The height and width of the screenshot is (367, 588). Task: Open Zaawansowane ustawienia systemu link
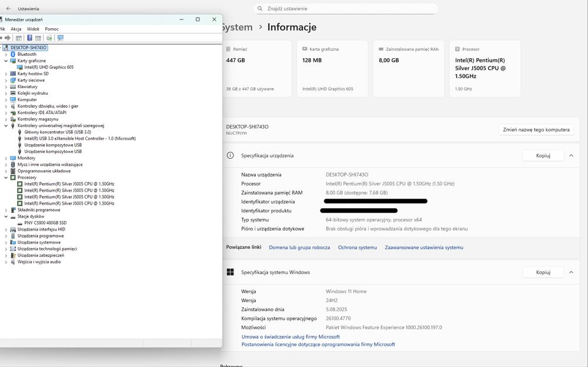[x=424, y=248]
